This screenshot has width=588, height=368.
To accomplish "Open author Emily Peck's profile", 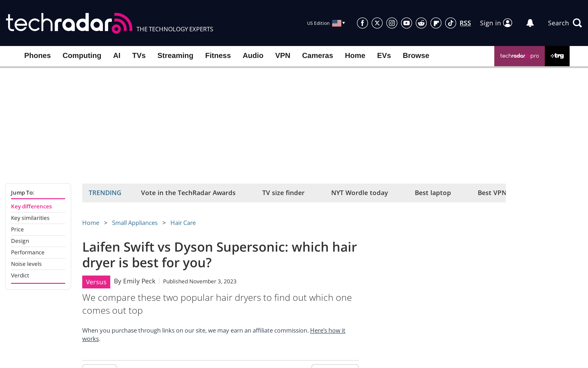I will click(x=139, y=281).
